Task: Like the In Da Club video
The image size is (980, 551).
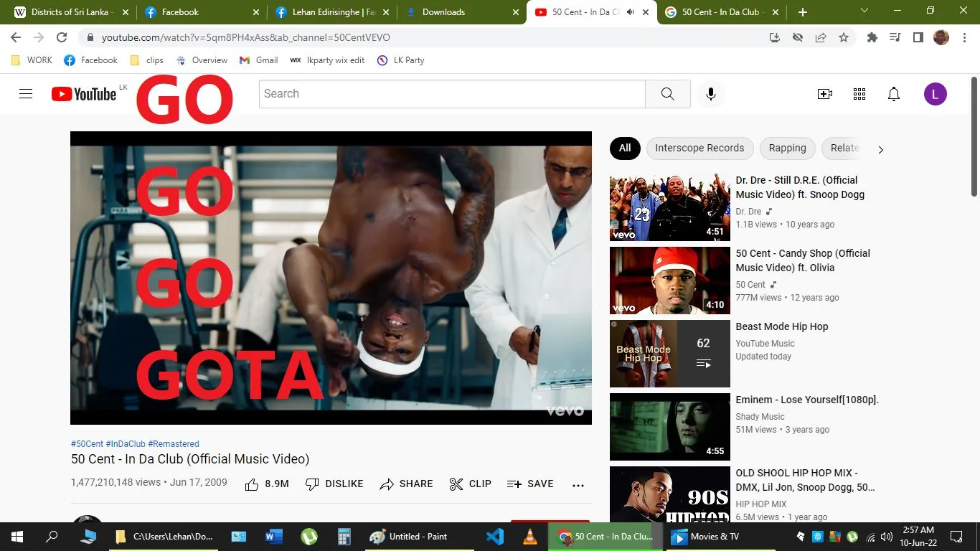Action: tap(267, 484)
